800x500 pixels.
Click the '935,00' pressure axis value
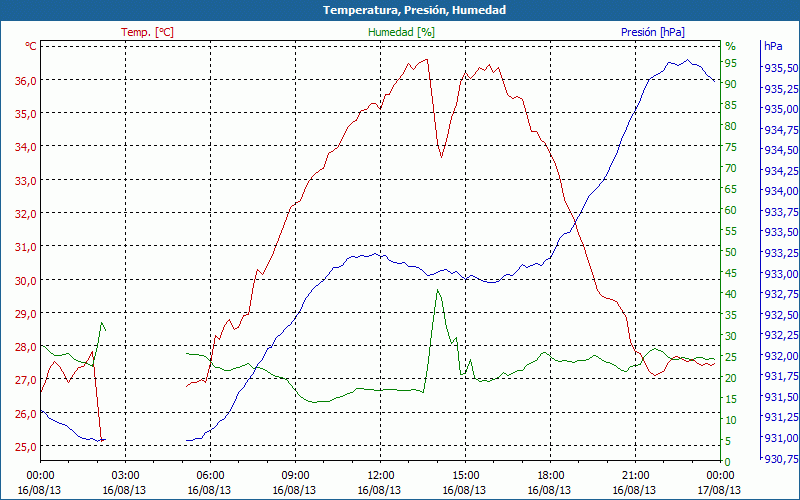point(781,109)
